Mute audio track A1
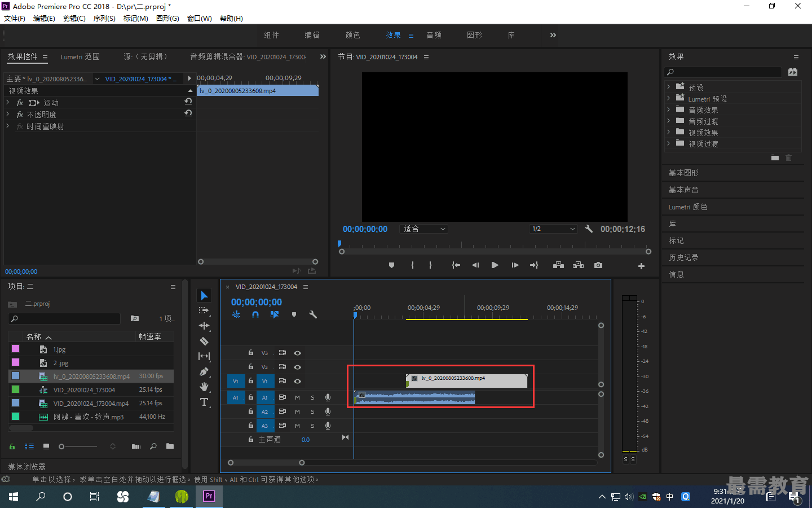Viewport: 812px width, 508px height. [297, 397]
